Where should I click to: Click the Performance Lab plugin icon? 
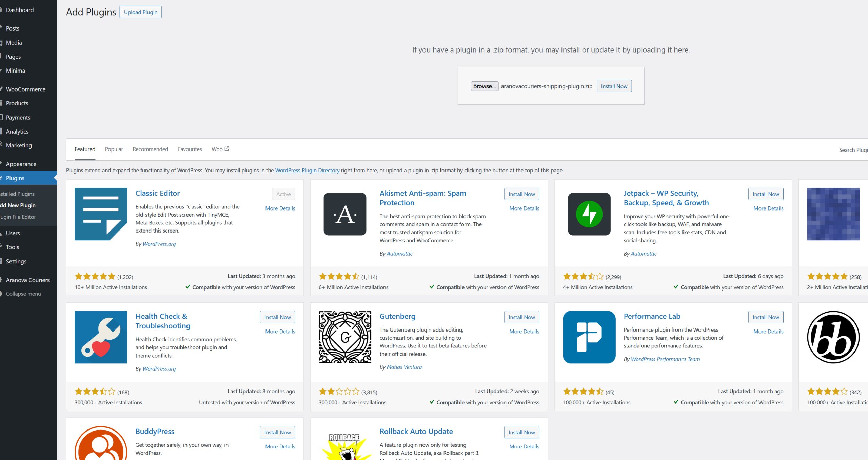[x=589, y=337]
